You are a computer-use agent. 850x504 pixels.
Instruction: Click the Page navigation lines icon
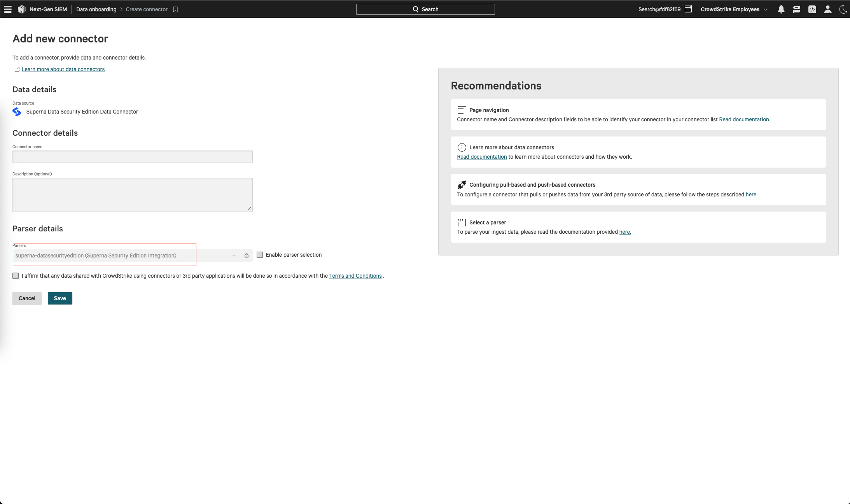462,110
